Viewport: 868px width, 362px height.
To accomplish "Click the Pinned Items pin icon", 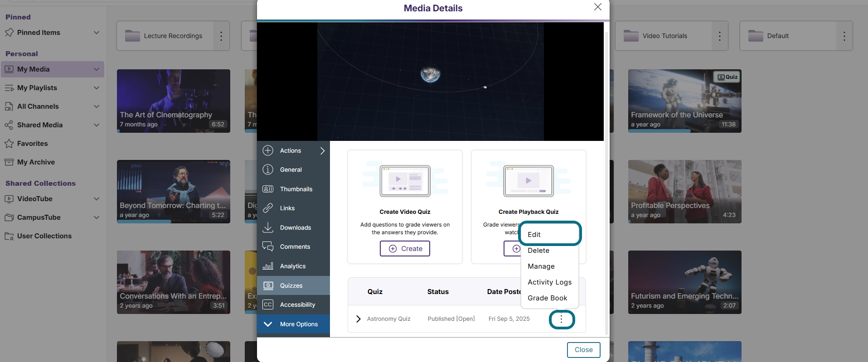I will point(9,33).
